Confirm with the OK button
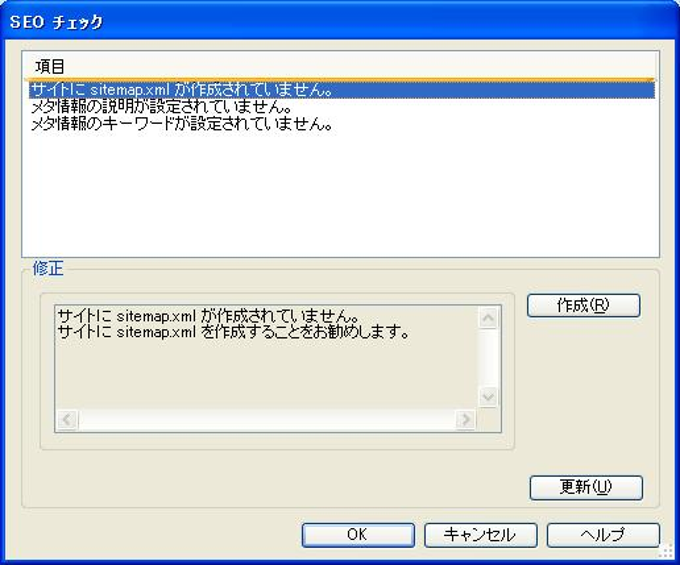The image size is (680, 565). point(358,535)
